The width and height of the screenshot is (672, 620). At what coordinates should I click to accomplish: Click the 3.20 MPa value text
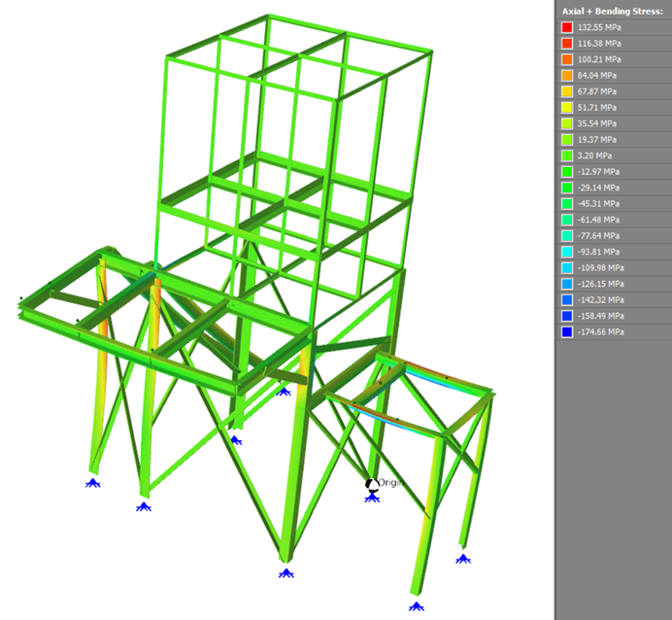594,155
